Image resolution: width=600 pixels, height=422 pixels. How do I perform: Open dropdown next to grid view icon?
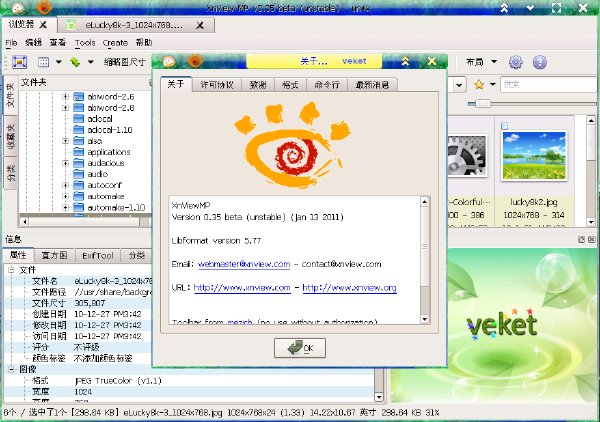[x=59, y=62]
